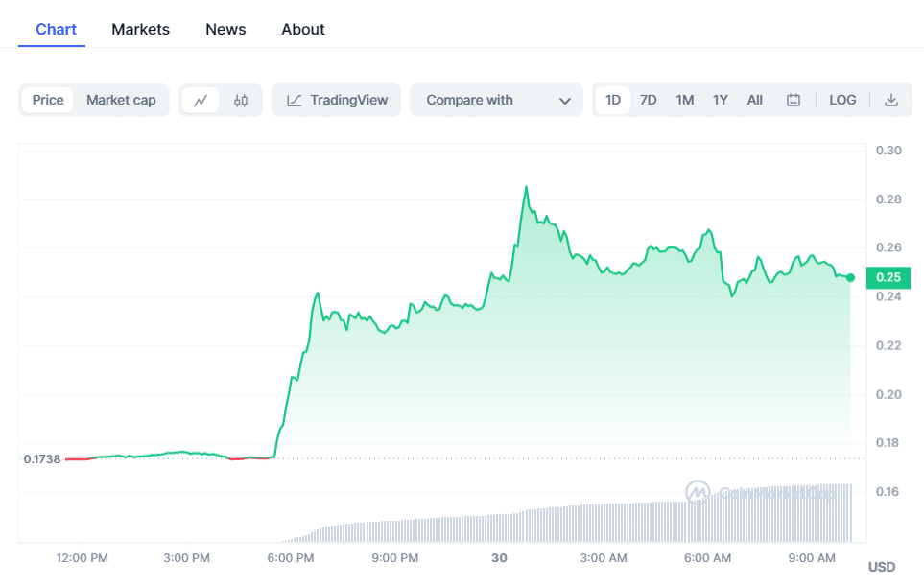
Task: Click the 0.28 price axis label
Action: click(888, 199)
